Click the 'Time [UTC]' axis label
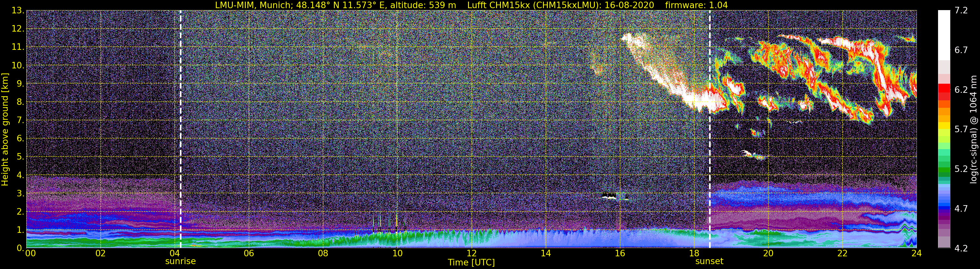Screen dimensions: 980x269 471,262
